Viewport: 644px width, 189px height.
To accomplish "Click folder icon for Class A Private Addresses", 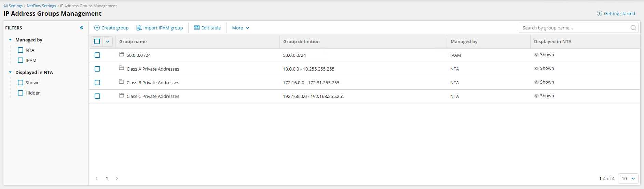I will tap(121, 68).
